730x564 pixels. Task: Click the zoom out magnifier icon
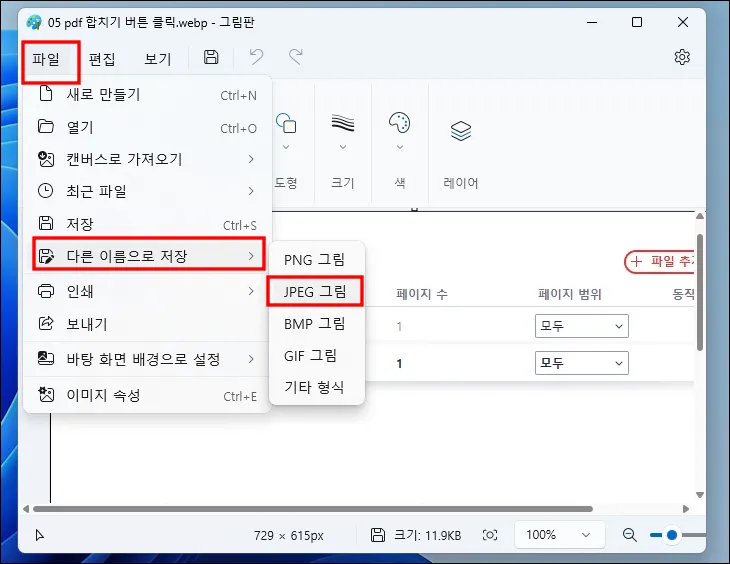[x=629, y=535]
